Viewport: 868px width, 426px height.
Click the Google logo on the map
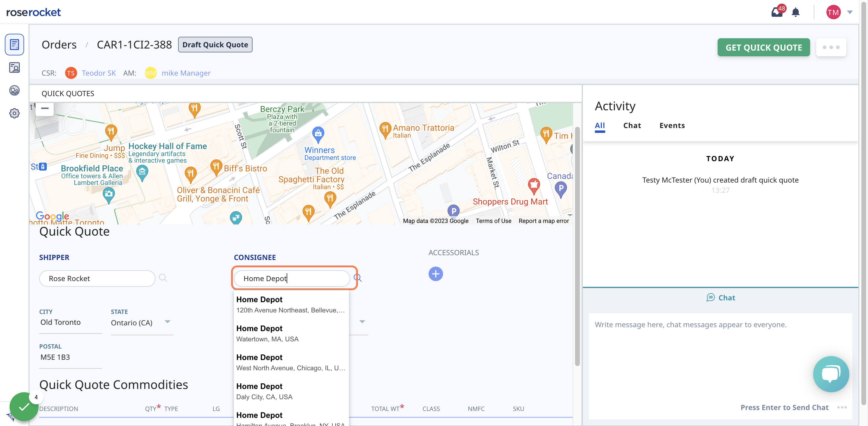coord(52,216)
